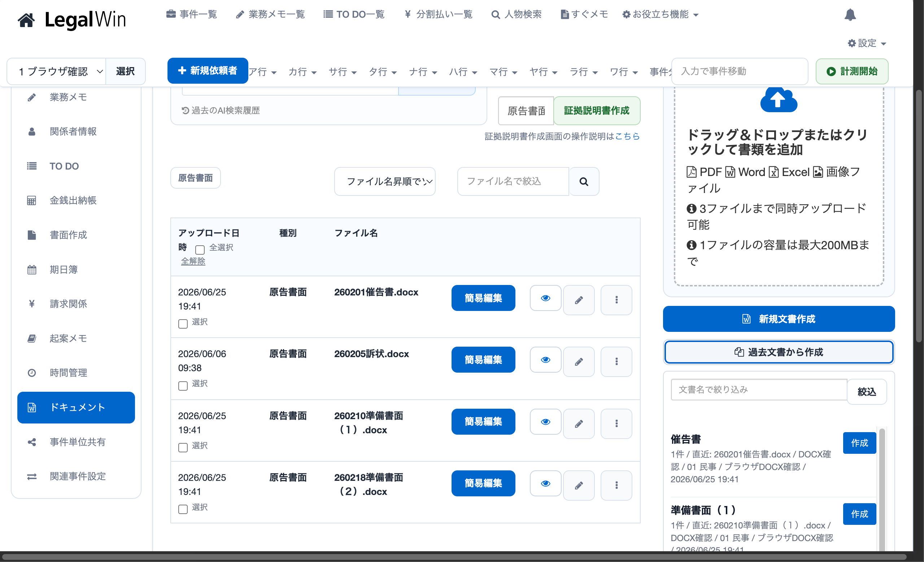Preview 260210準備書面（1）.docx with eye icon
Image resolution: width=924 pixels, height=562 pixels.
tap(546, 422)
